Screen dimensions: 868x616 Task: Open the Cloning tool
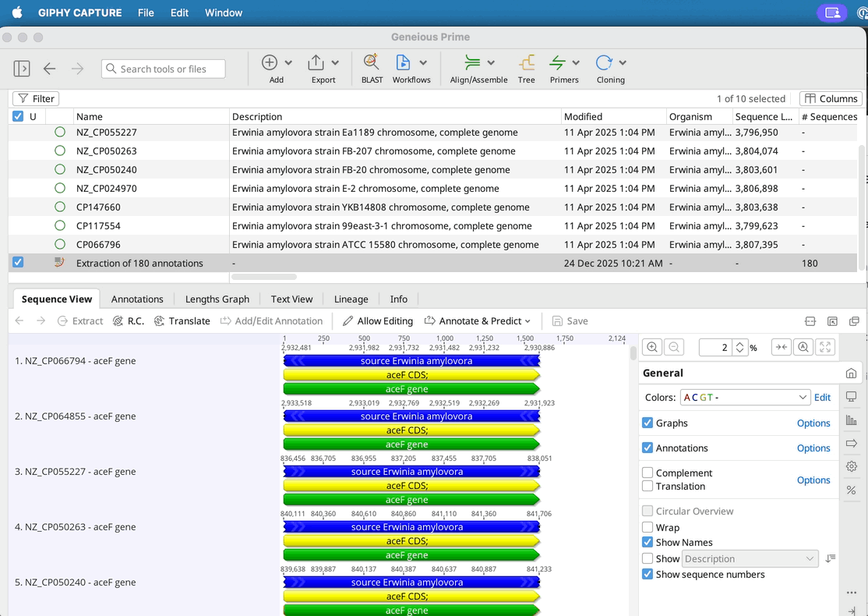(x=603, y=63)
